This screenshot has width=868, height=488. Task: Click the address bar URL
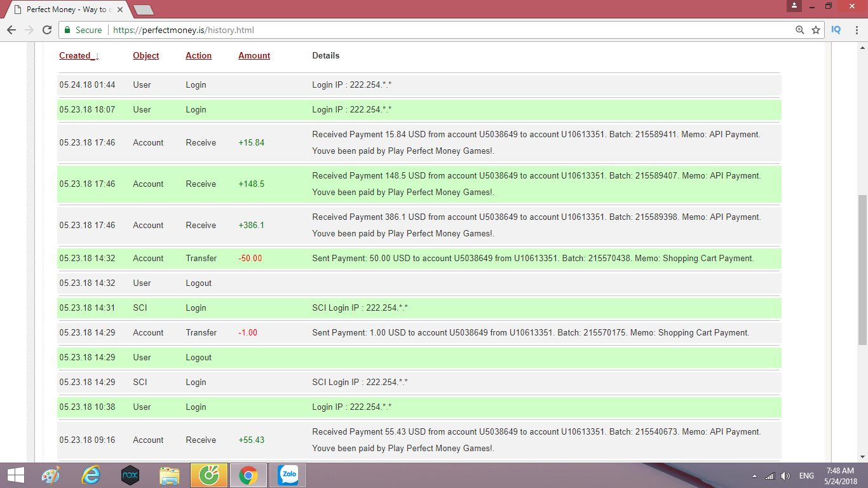pyautogui.click(x=184, y=30)
